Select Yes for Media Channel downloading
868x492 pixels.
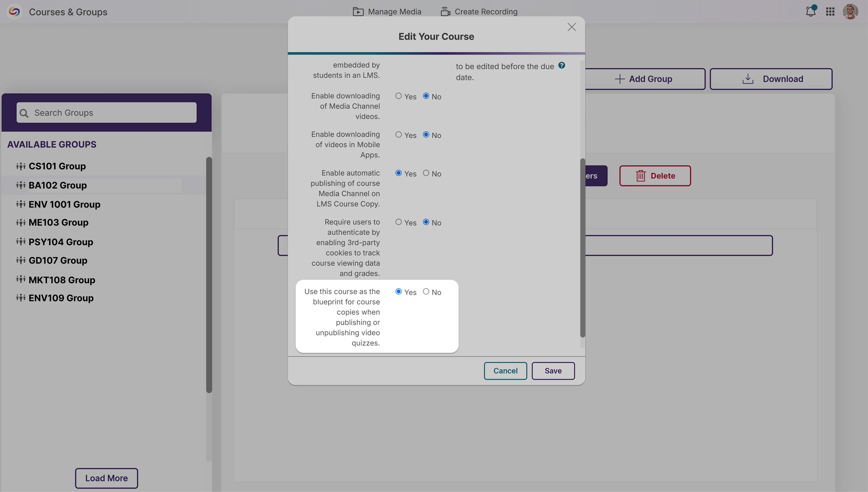(x=398, y=96)
